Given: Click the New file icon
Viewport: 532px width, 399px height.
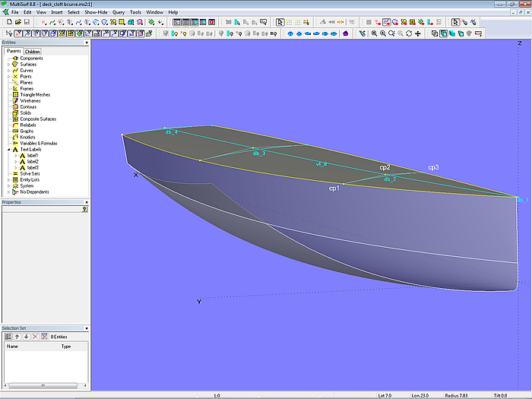Looking at the screenshot, I should [8, 23].
